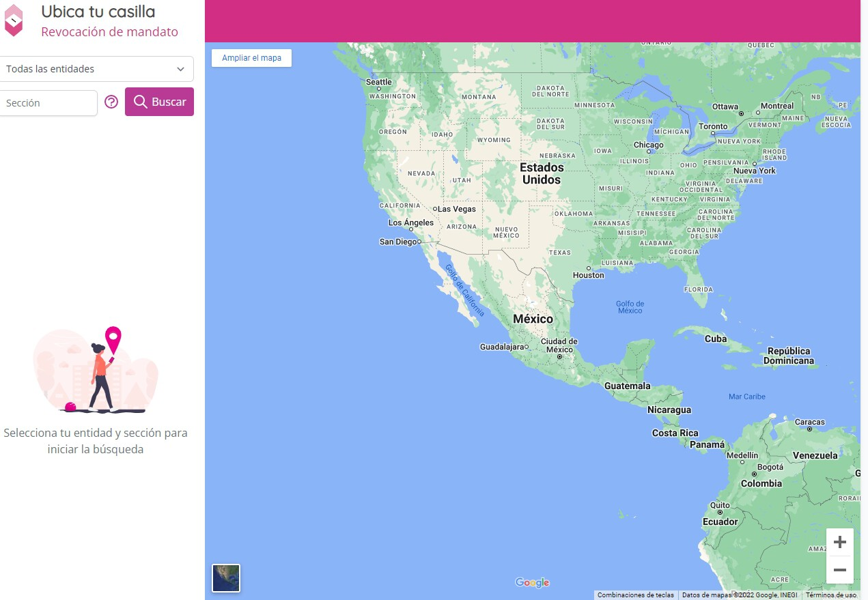Click the Houston city label

click(589, 275)
